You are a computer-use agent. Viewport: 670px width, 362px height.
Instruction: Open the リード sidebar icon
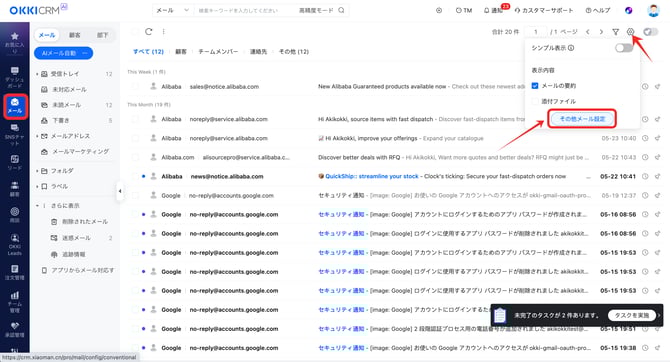pyautogui.click(x=15, y=159)
